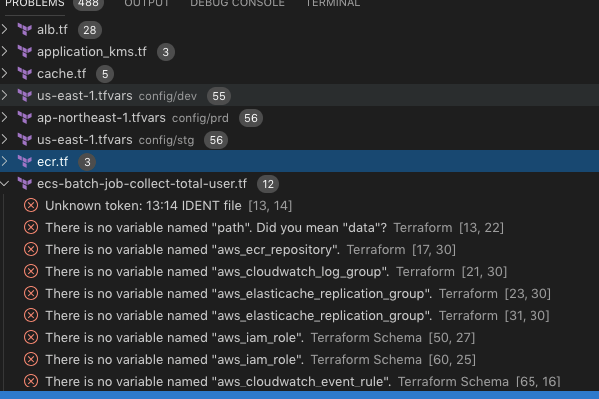
Task: Click error icon of aws_cloudwatch_log_group problem
Action: tap(31, 272)
